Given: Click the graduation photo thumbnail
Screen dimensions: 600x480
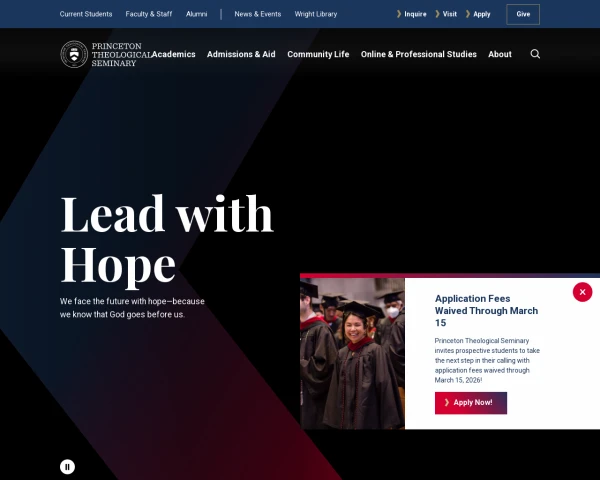Looking at the screenshot, I should [352, 353].
